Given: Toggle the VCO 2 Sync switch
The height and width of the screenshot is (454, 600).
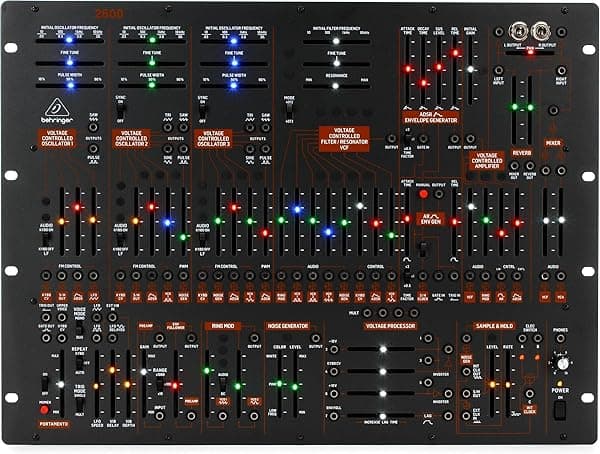Looking at the screenshot, I should 120,111.
